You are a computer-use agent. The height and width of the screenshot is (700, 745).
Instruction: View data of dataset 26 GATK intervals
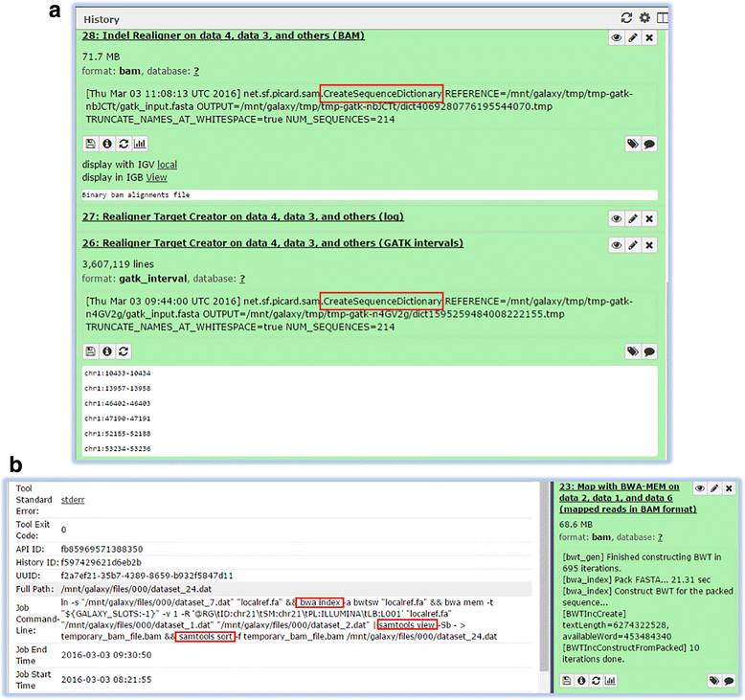(617, 245)
